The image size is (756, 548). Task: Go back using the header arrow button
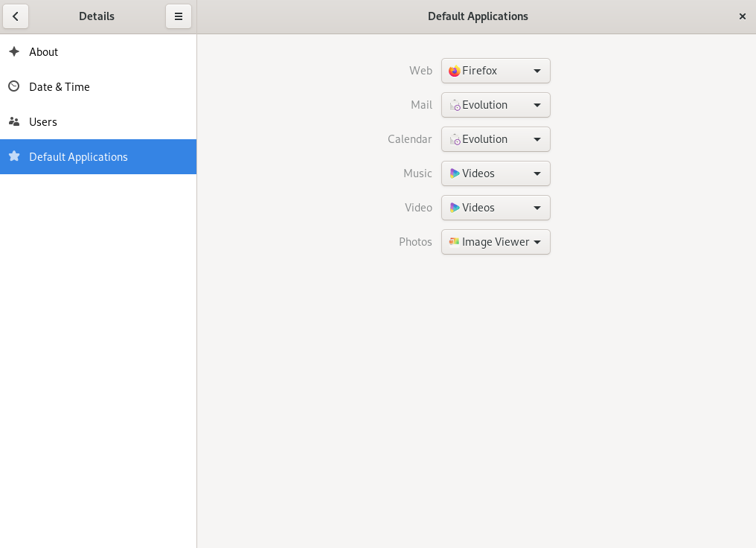pyautogui.click(x=16, y=16)
